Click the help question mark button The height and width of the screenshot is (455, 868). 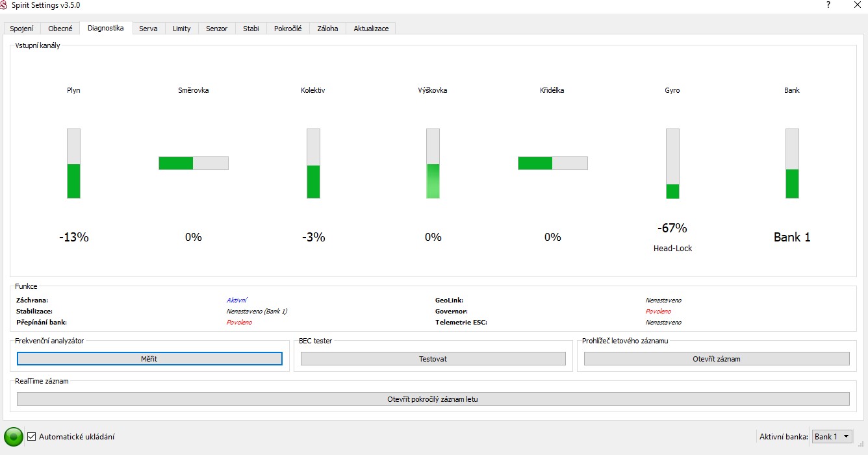click(828, 5)
